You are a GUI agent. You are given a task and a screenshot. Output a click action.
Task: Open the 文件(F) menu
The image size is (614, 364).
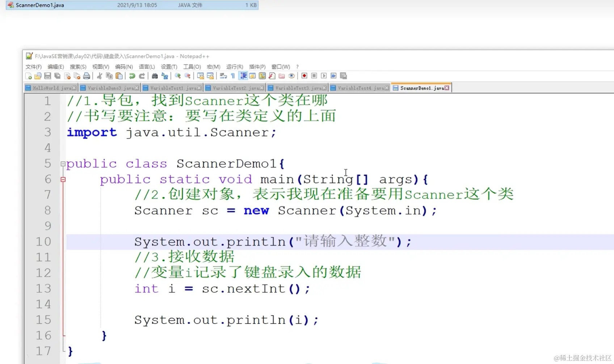33,67
